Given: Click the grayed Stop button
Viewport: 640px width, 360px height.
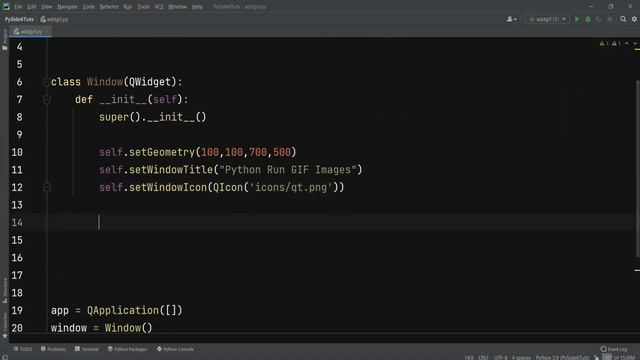Looking at the screenshot, I should (x=610, y=19).
